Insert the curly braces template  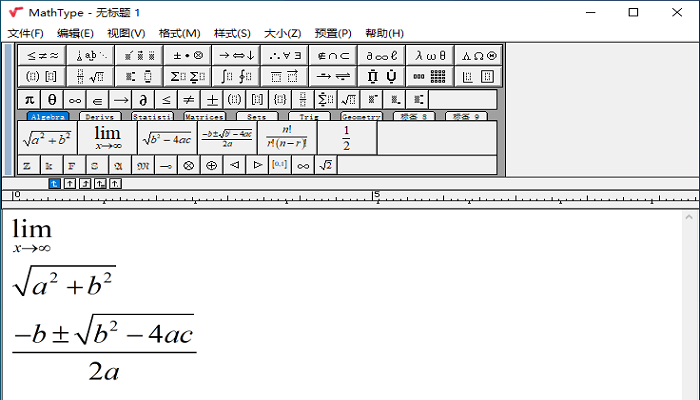tap(280, 100)
